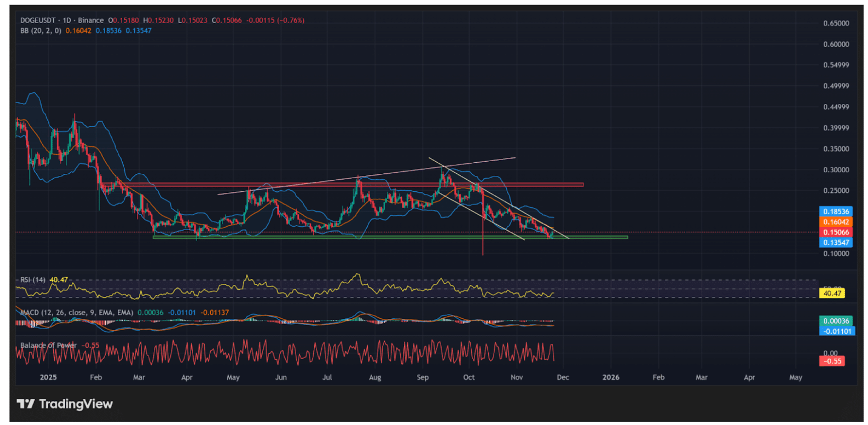The image size is (868, 425).
Task: Click the Dec label on time axis
Action: [563, 377]
